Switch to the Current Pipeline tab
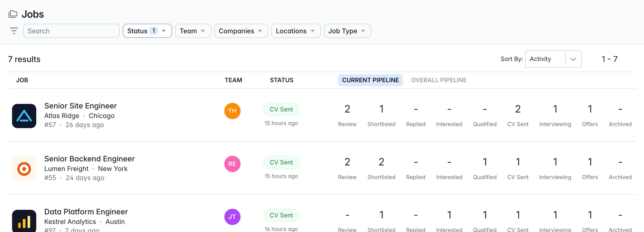Viewport: 644px width, 232px height. pyautogui.click(x=370, y=80)
